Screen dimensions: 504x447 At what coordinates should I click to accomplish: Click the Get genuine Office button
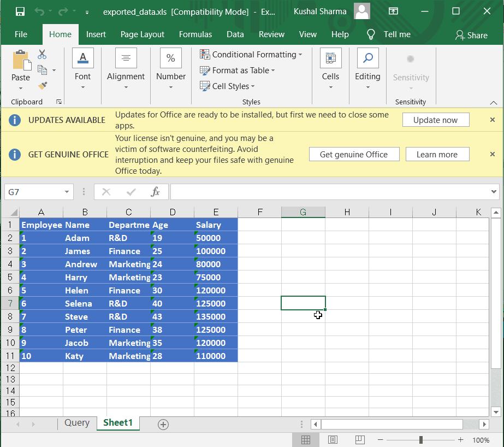coord(354,154)
